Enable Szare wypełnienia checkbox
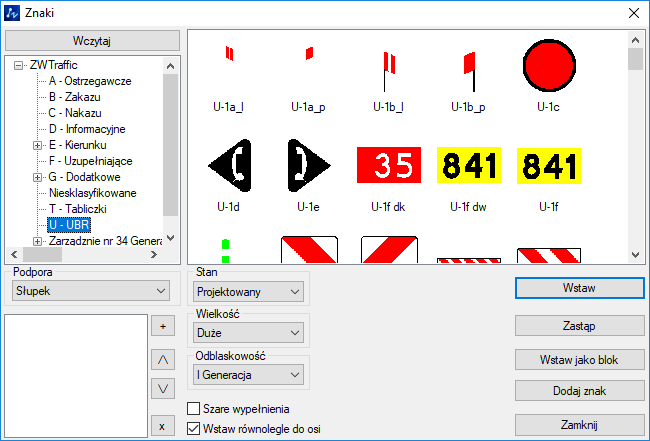Screen dimensions: 650x441 tap(195, 409)
